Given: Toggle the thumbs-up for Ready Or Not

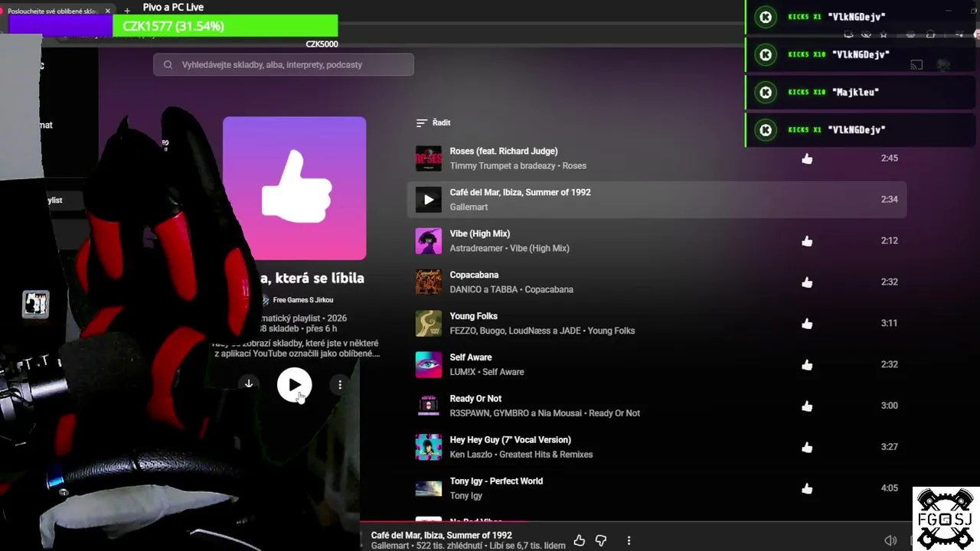Looking at the screenshot, I should (x=807, y=406).
